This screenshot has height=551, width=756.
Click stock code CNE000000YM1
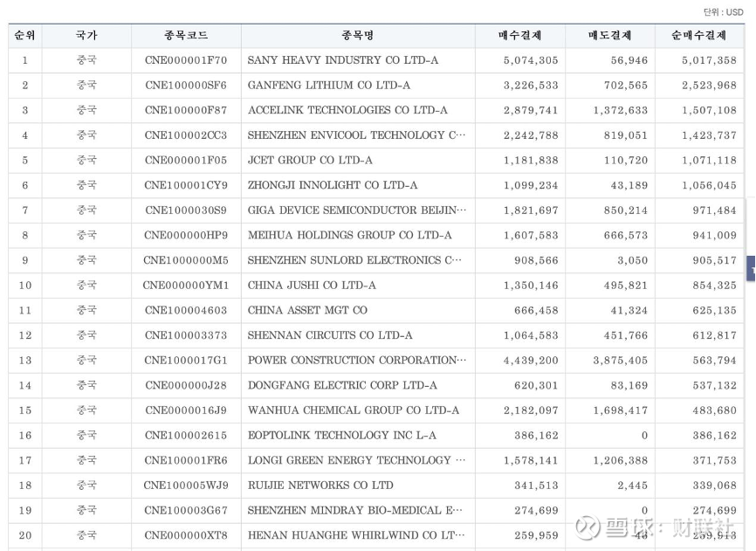pos(186,286)
